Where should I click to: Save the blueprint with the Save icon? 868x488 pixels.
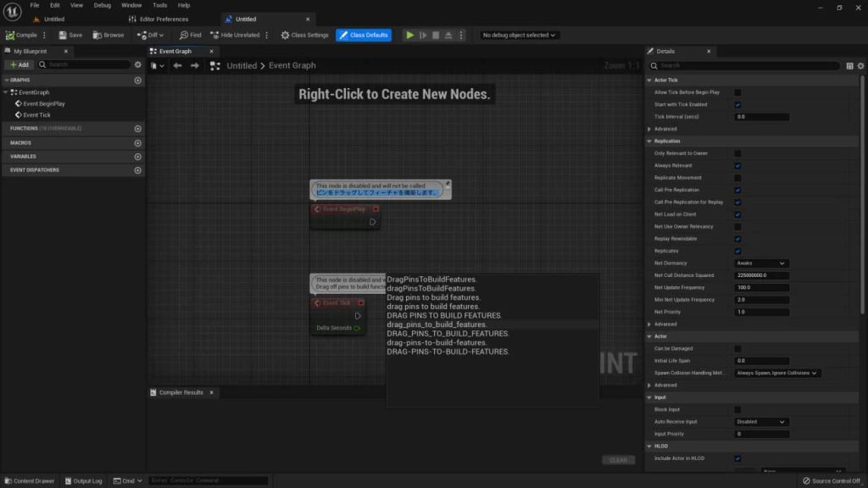click(63, 35)
